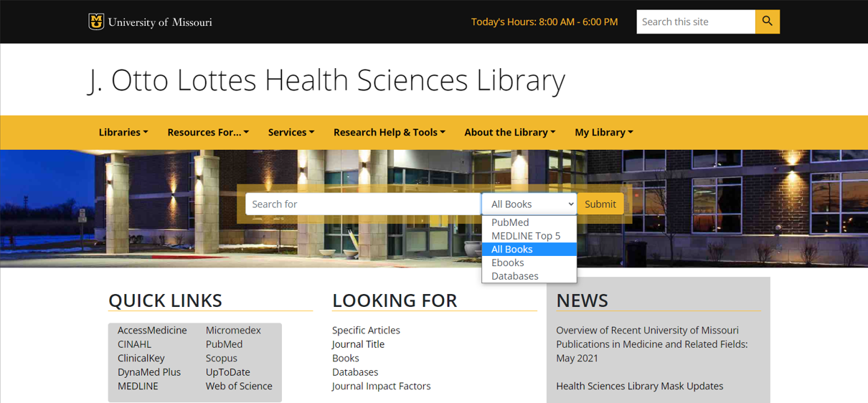868x403 pixels.
Task: Open the Web of Science link
Action: click(239, 386)
